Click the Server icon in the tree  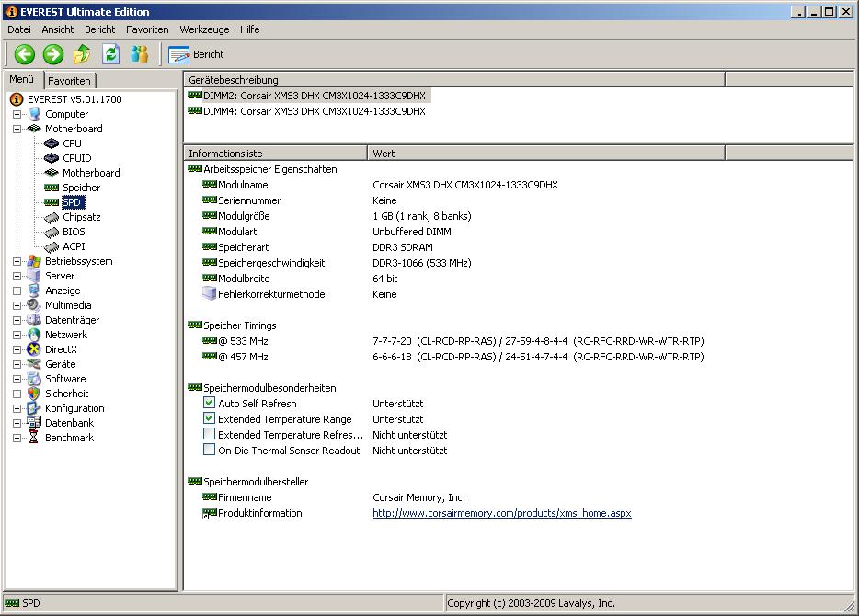click(x=34, y=276)
